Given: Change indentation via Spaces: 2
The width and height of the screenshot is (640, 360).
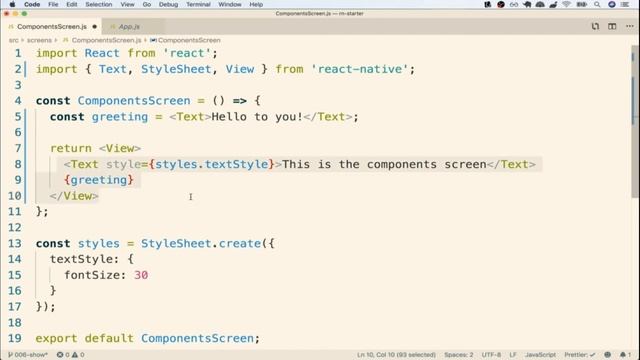Looking at the screenshot, I should click(x=459, y=355).
